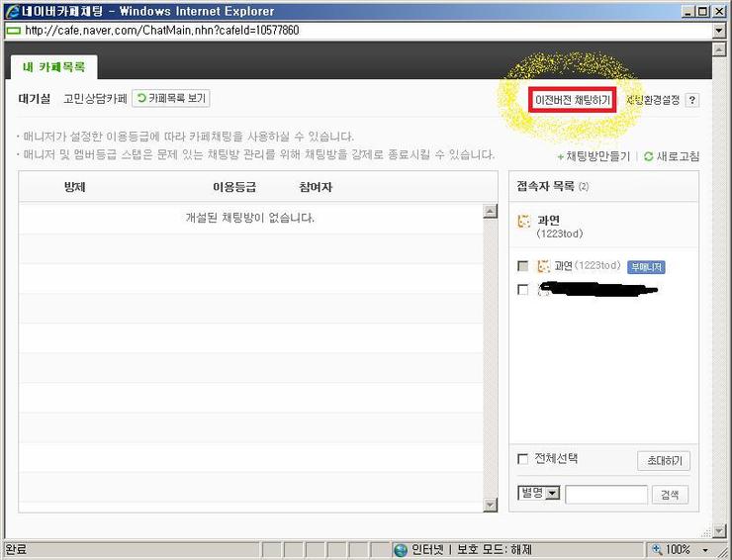Viewport: 732px width, 560px height.
Task: Click the 이전버전 채팅하기 link
Action: (x=573, y=100)
